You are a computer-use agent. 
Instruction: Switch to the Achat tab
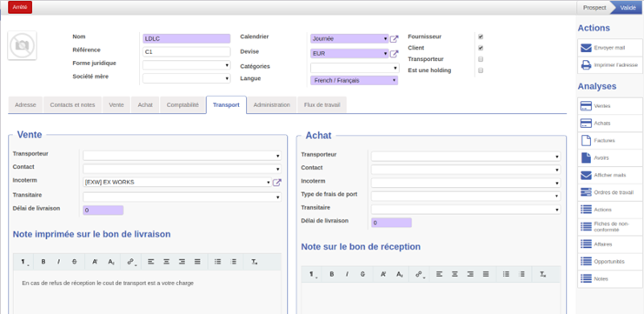pos(145,104)
